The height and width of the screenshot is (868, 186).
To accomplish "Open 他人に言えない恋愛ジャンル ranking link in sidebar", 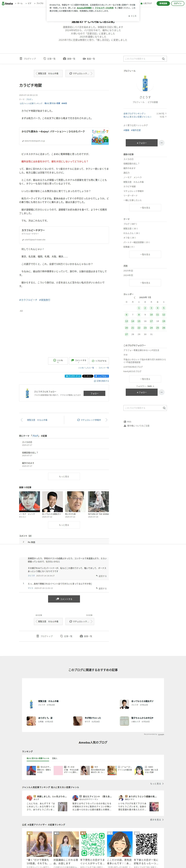I will pyautogui.click(x=137, y=117).
